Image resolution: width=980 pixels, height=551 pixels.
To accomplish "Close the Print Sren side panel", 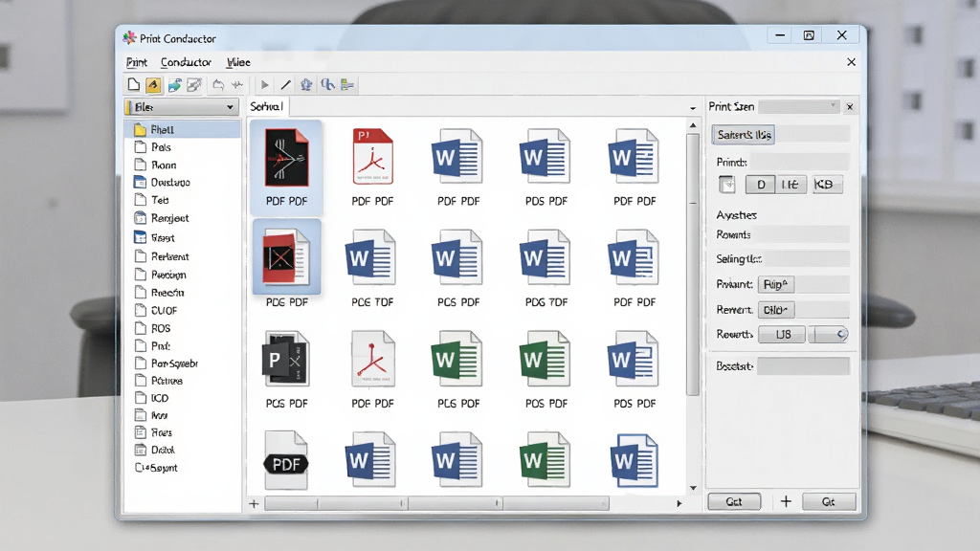I will [850, 107].
